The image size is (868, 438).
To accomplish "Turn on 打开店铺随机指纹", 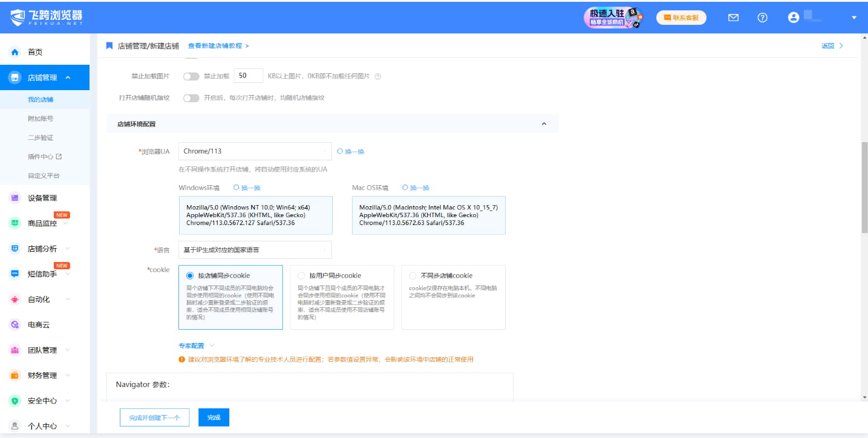I will coord(192,97).
